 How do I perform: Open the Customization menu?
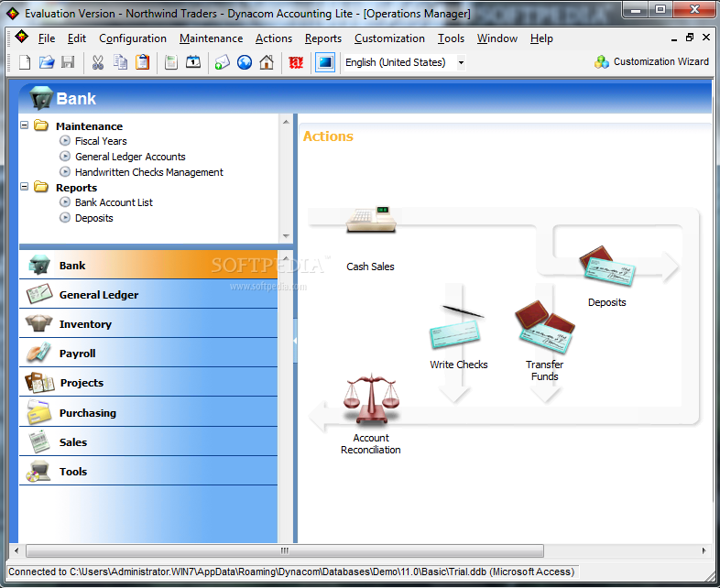pos(389,38)
